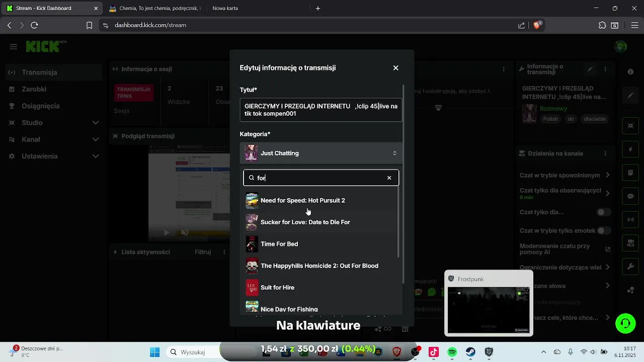Expand Kanał in left sidebar
This screenshot has height=362, width=644.
click(x=95, y=139)
